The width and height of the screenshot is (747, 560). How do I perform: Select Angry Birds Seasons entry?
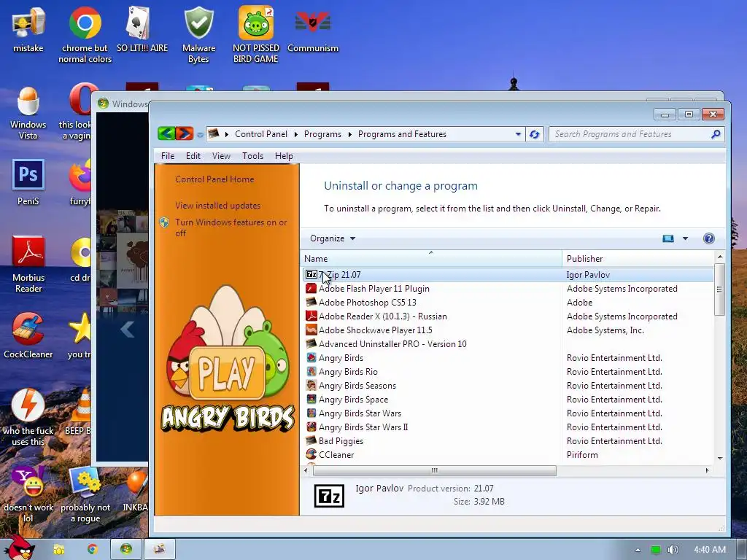pyautogui.click(x=508, y=386)
